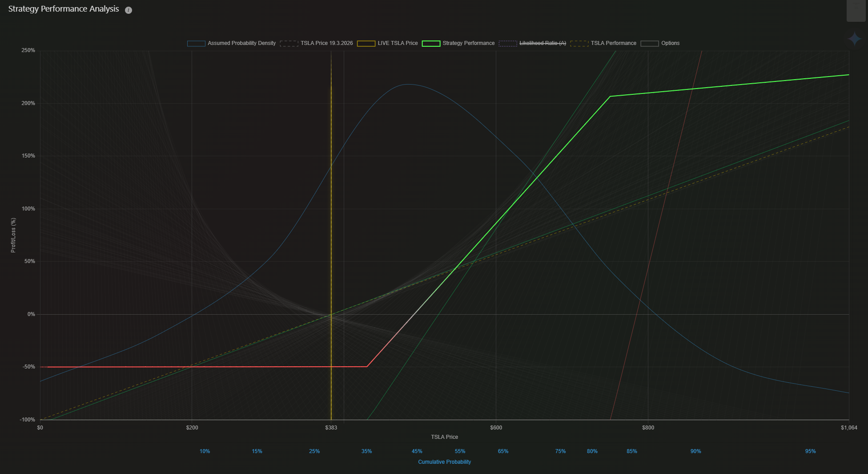
Task: Click the Strategy Performance Analysis heading
Action: [64, 9]
